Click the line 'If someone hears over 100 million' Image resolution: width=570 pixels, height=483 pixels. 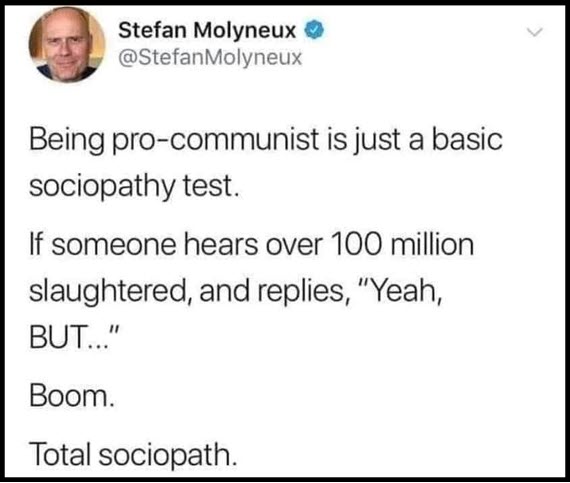click(x=252, y=245)
